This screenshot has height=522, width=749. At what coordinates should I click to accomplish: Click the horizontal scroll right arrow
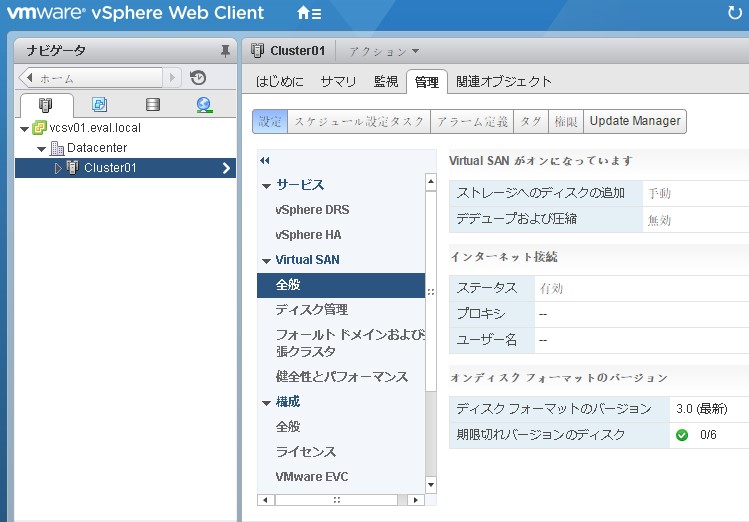click(416, 500)
